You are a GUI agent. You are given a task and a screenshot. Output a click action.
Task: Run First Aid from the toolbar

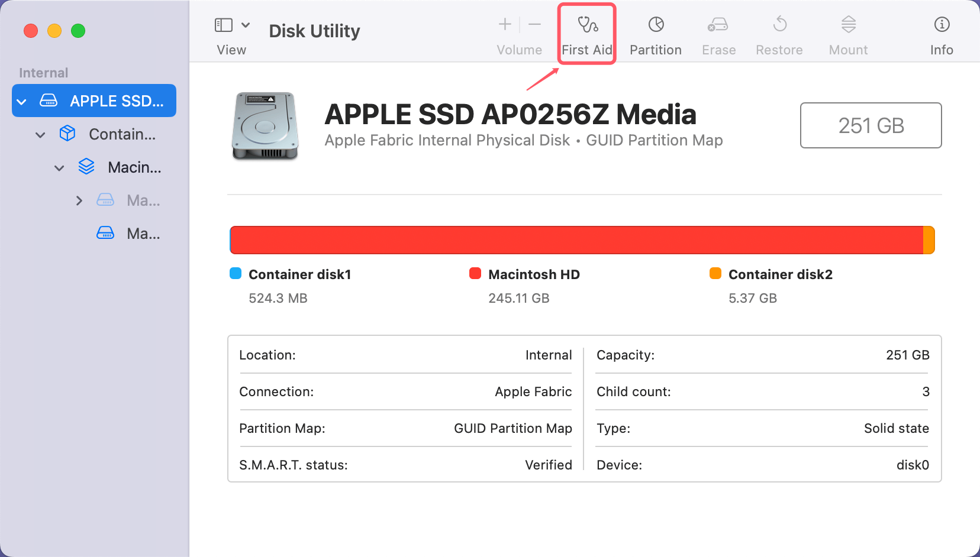pyautogui.click(x=586, y=33)
